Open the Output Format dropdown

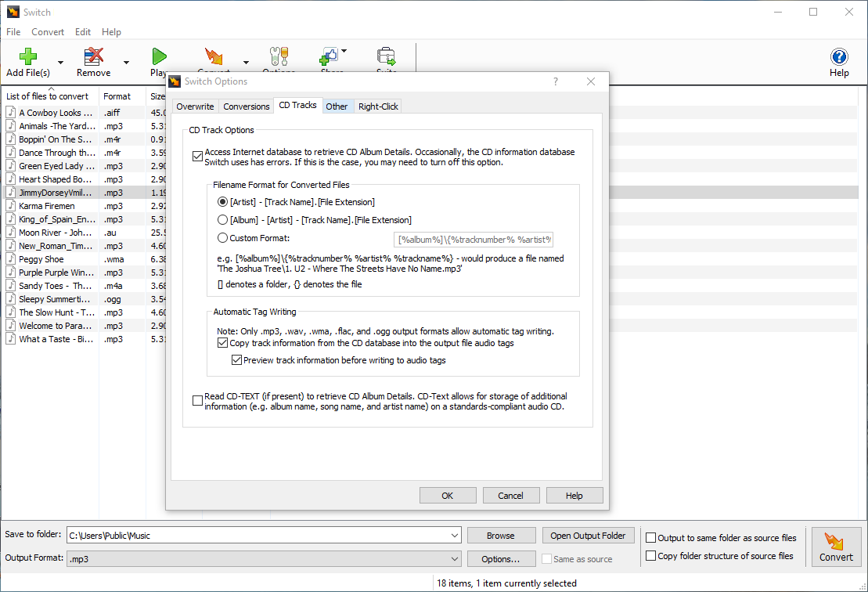(456, 558)
